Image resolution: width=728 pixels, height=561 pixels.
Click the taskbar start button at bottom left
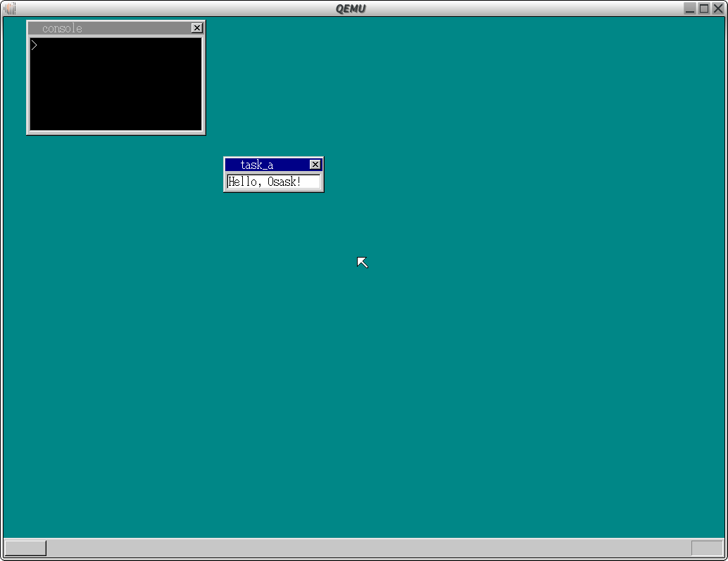point(25,548)
